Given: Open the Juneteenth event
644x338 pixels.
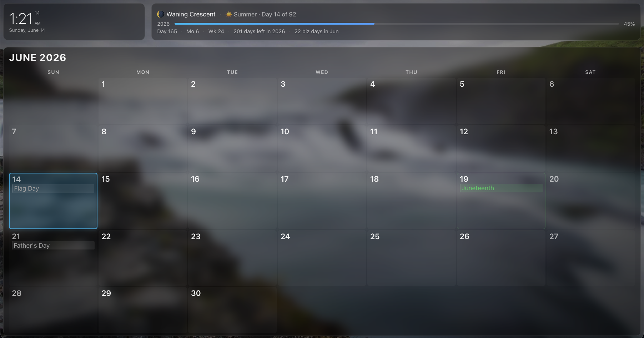Looking at the screenshot, I should [x=501, y=188].
